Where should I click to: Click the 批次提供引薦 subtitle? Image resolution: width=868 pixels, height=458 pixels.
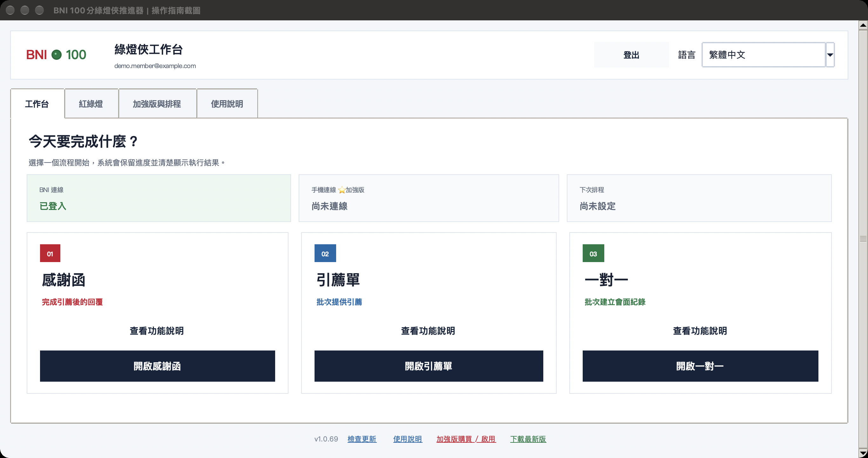point(339,302)
